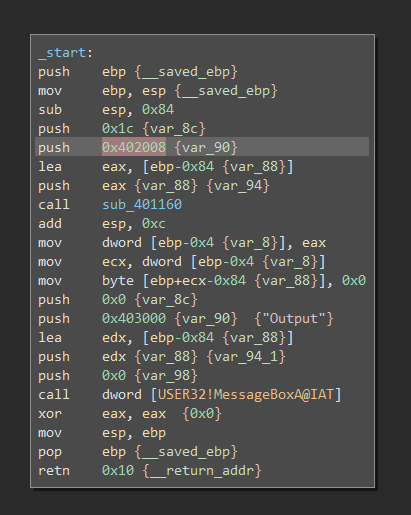Screen dimensions: 411x515
Task: Select eax register in lea eax instruction
Action: coord(114,166)
